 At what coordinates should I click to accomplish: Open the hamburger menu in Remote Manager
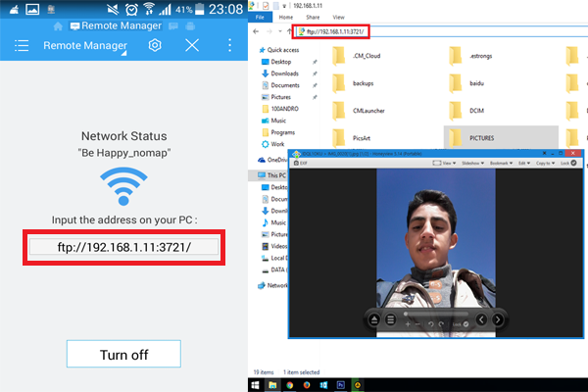tap(22, 46)
